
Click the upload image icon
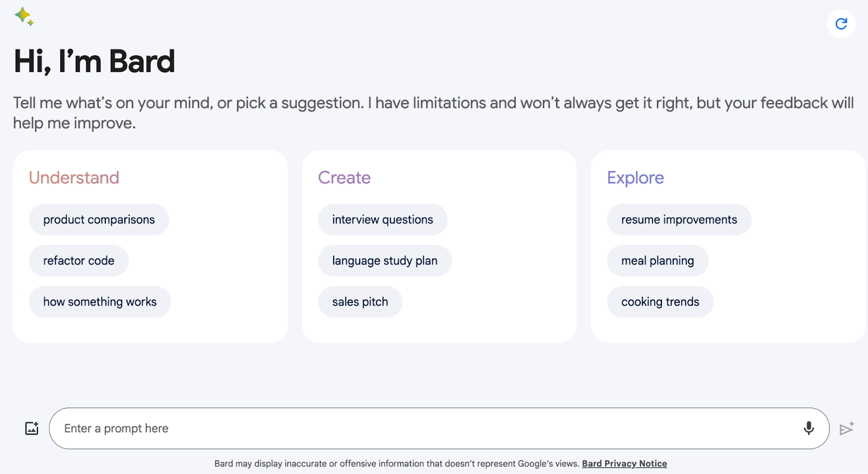coord(32,428)
